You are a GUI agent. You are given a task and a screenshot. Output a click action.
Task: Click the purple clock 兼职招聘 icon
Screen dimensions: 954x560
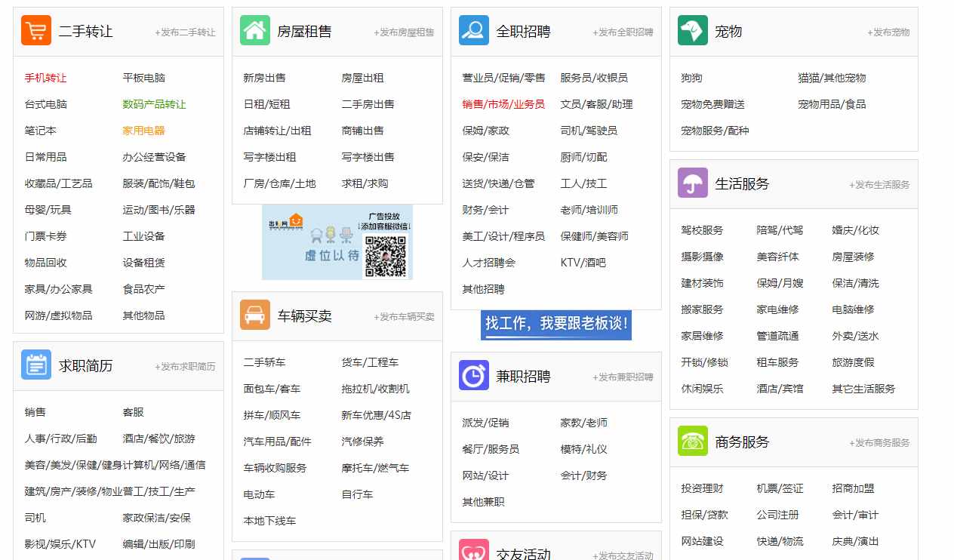[x=474, y=376]
